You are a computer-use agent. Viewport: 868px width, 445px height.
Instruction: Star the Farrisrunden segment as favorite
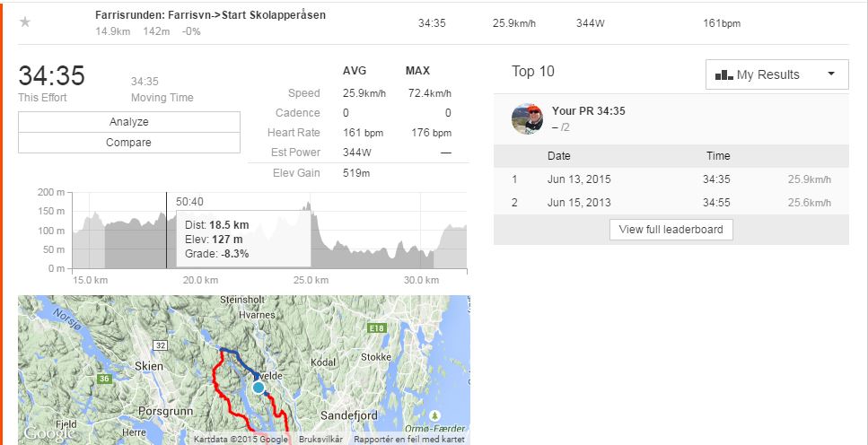(25, 22)
